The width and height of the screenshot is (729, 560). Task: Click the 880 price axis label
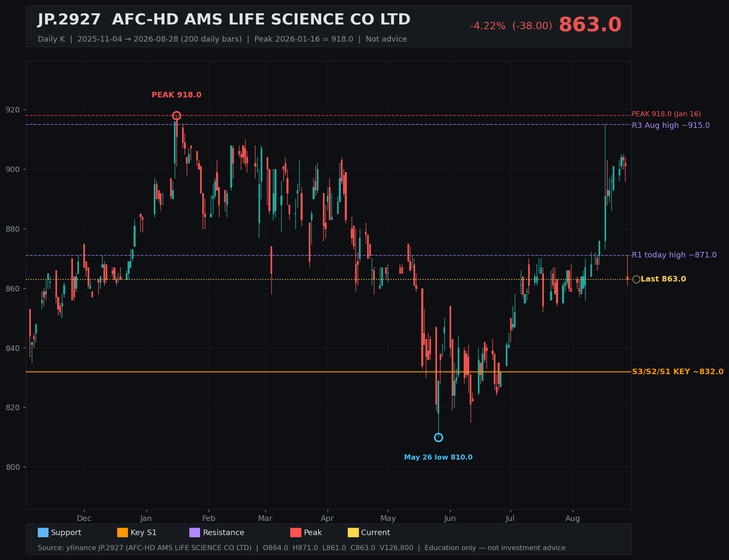point(13,229)
